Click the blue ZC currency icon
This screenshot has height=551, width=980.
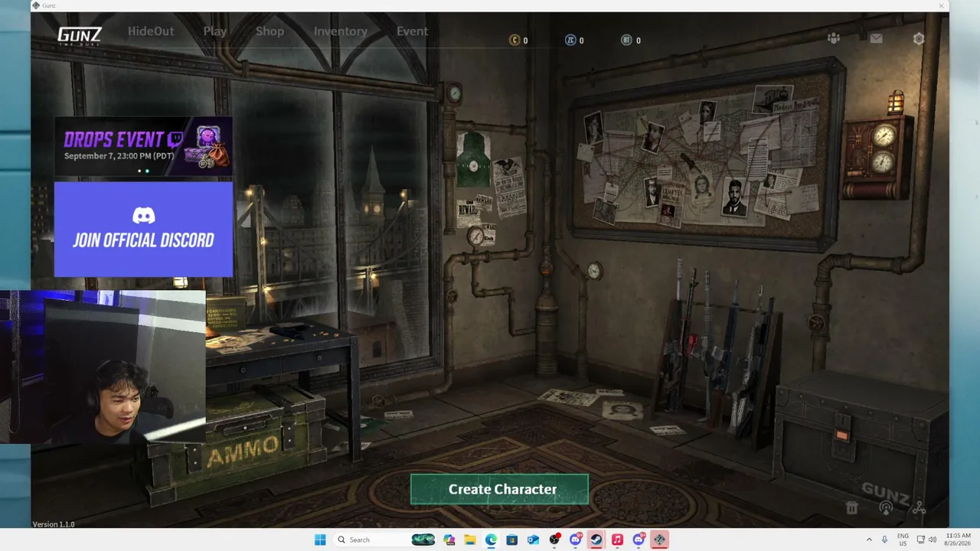[x=570, y=41]
